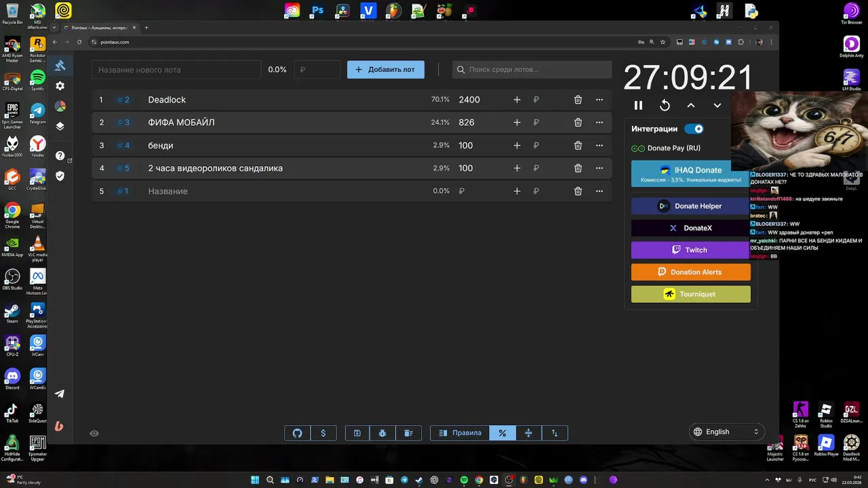
Task: Reset the auction timer
Action: [665, 105]
